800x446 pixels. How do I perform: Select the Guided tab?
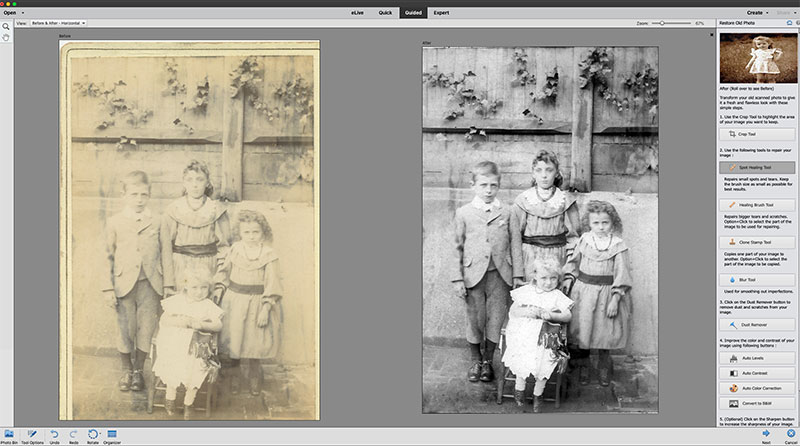(x=413, y=13)
